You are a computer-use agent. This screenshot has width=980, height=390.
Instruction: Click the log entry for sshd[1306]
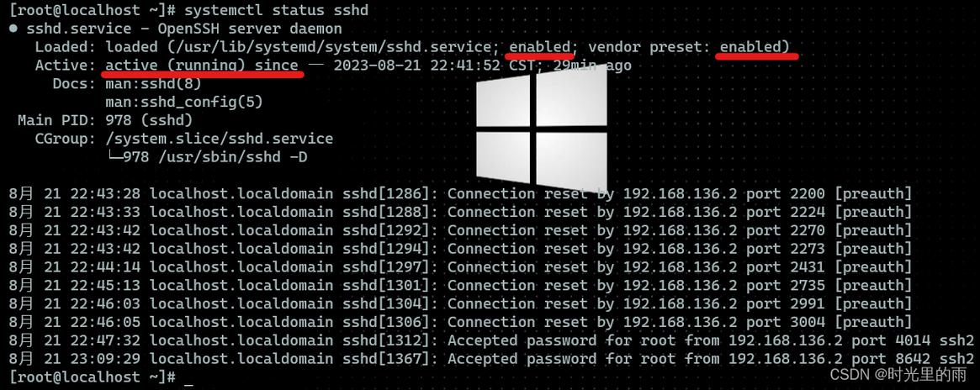point(460,322)
